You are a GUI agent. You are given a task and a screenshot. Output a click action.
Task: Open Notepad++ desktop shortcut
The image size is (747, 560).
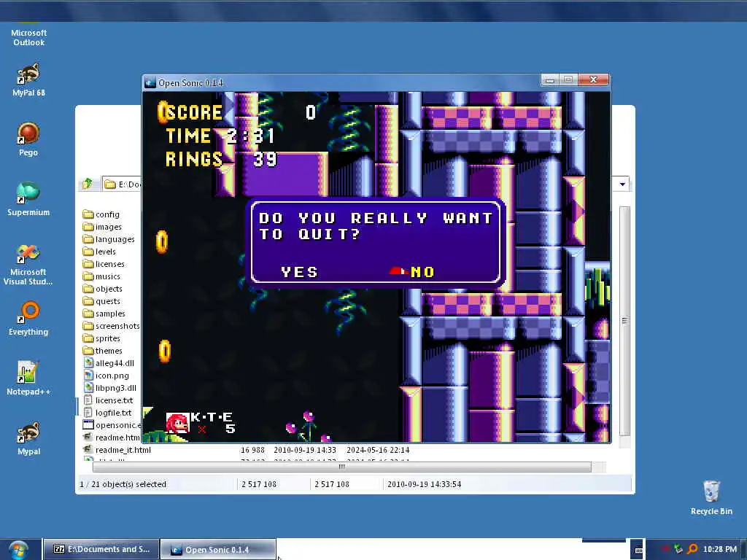tap(28, 378)
